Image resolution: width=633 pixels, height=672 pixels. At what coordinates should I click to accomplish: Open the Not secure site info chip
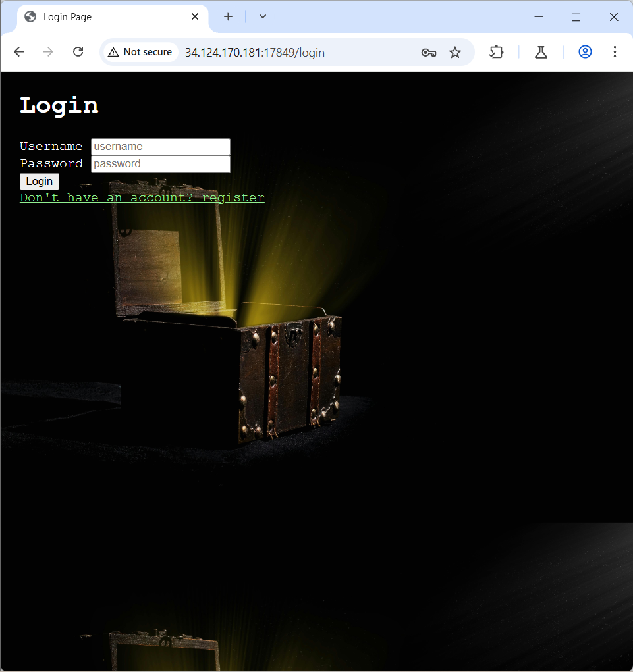click(140, 52)
